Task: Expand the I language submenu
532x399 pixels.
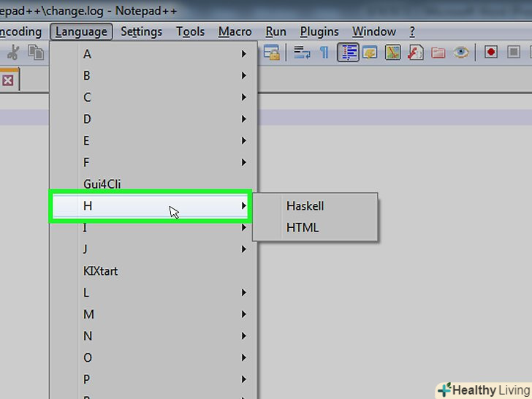Action: pos(153,228)
